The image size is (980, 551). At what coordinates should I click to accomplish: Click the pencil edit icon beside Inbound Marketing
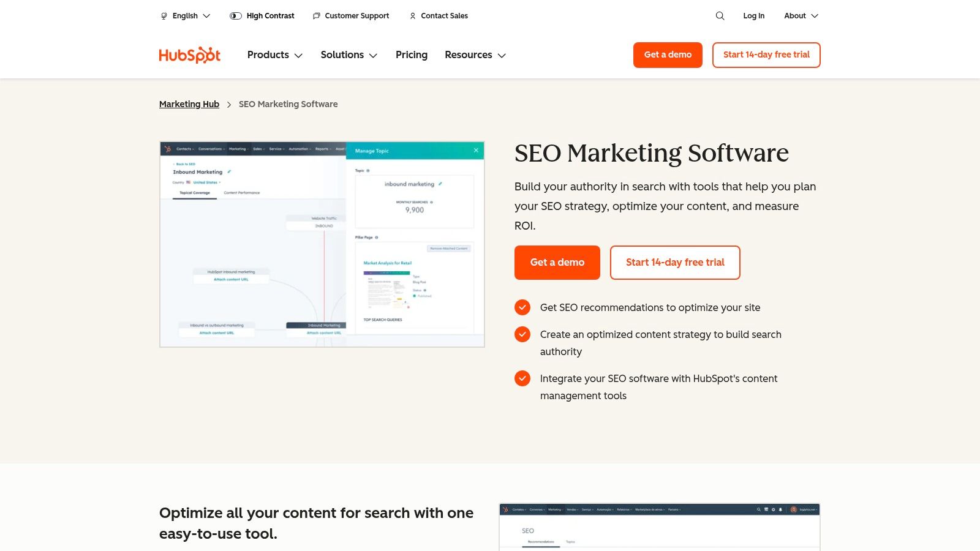[228, 172]
